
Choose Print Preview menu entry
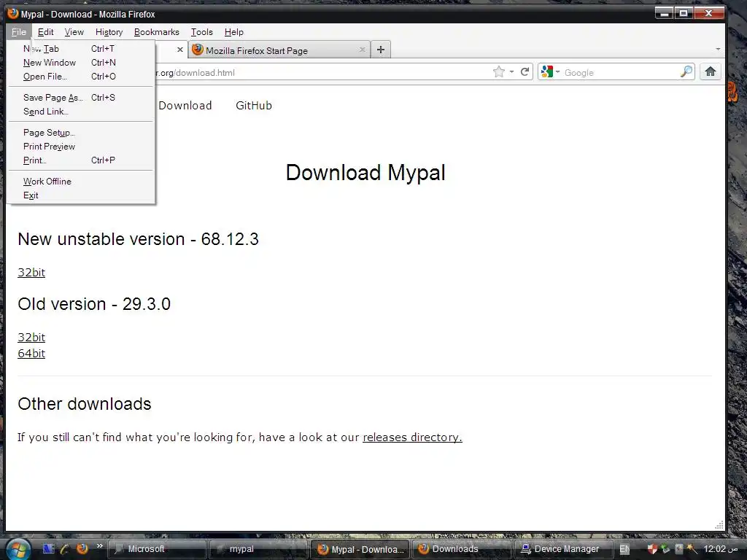[x=82, y=146]
